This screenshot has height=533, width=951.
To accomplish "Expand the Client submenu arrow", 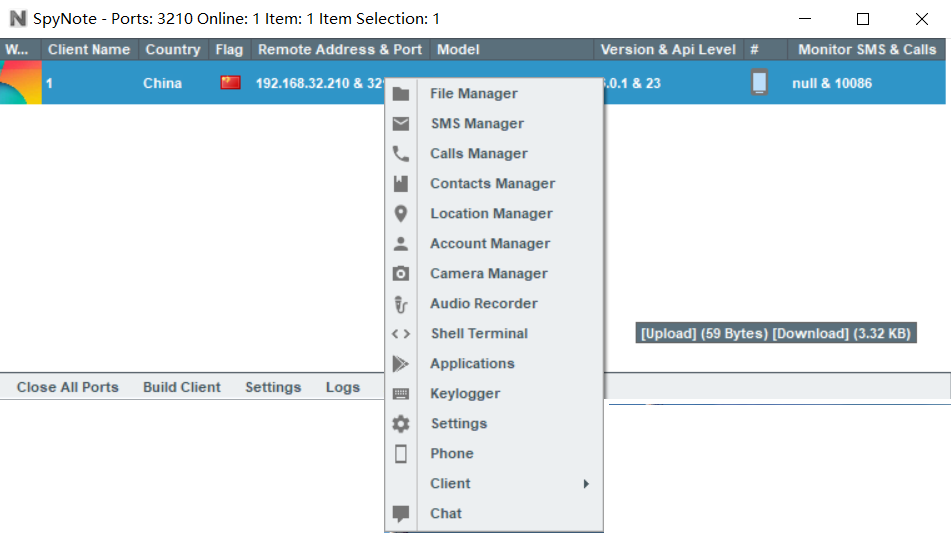I will 586,484.
